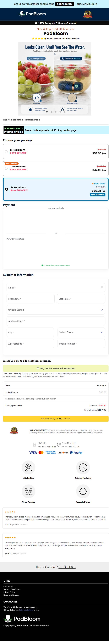Open the See Our FAQs link
Viewport: 109px width, 644px height.
[x=67, y=567]
